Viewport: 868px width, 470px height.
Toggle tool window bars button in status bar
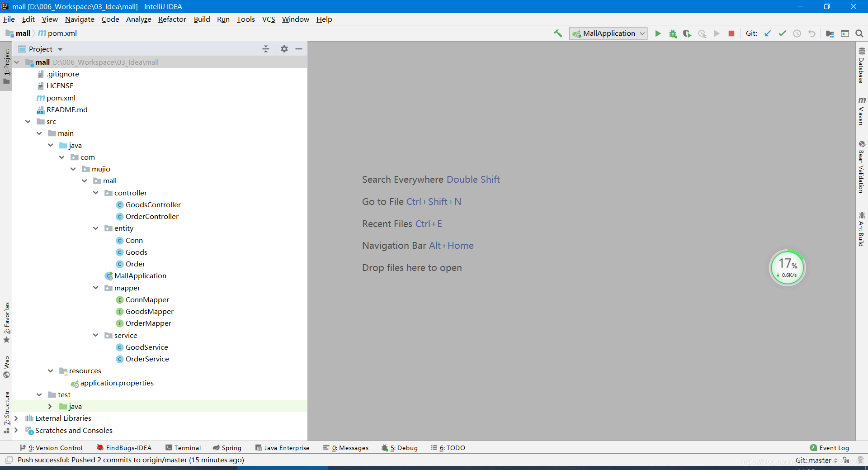point(9,460)
